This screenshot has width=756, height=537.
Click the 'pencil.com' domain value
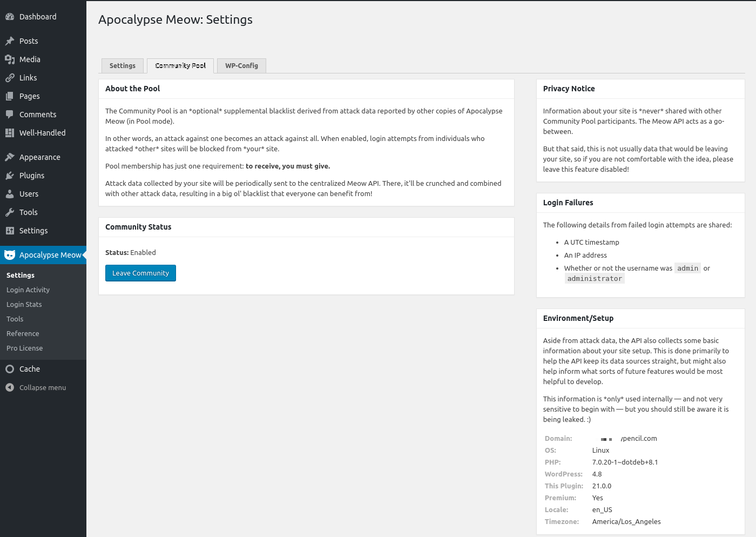point(639,439)
